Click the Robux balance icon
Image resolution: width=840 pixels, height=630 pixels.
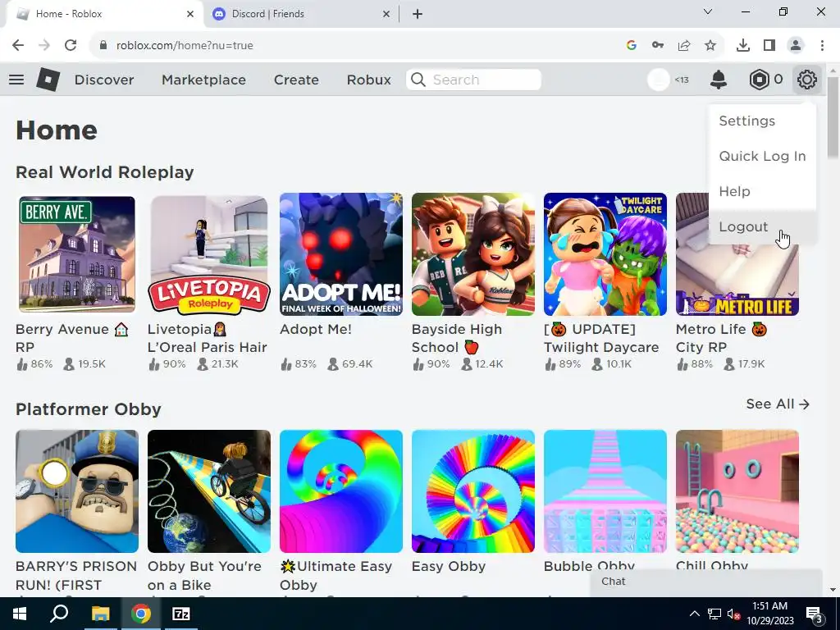(x=759, y=80)
